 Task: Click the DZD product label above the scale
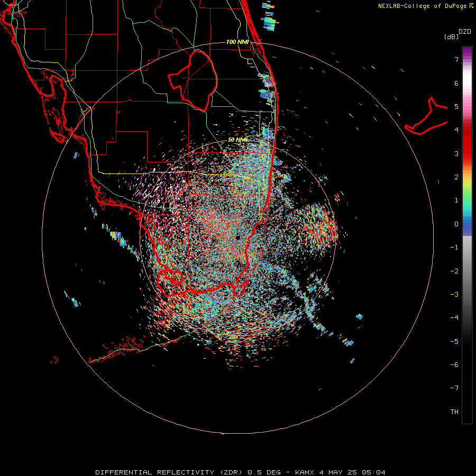point(465,32)
